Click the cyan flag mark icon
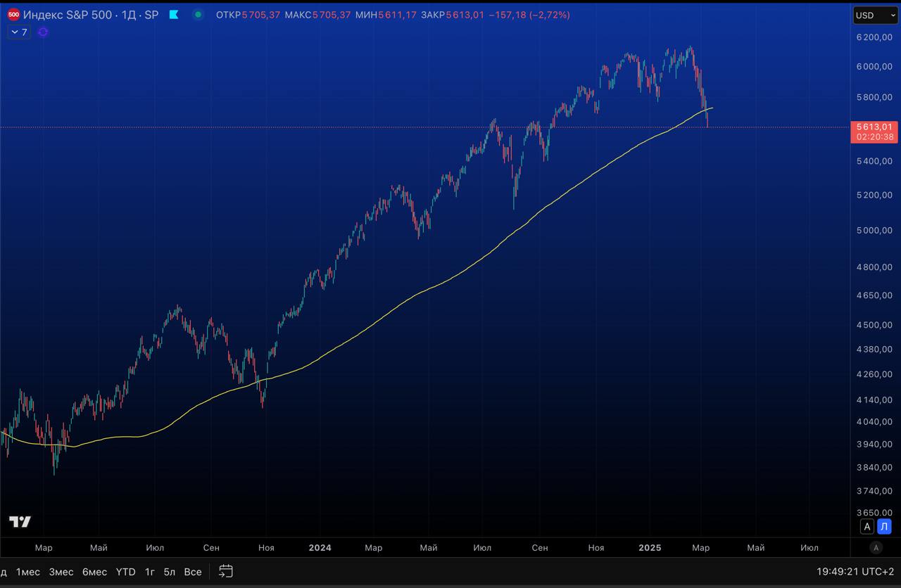This screenshot has width=901, height=588. tap(174, 15)
